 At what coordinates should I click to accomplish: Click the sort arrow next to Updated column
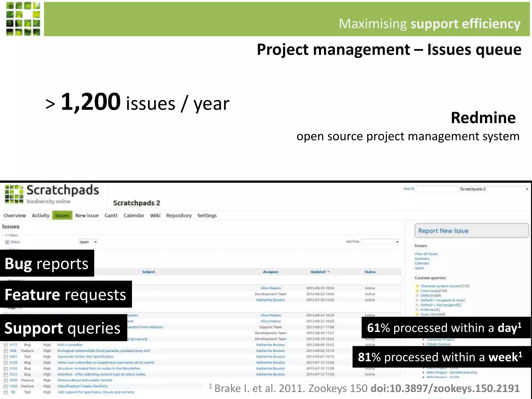[329, 272]
